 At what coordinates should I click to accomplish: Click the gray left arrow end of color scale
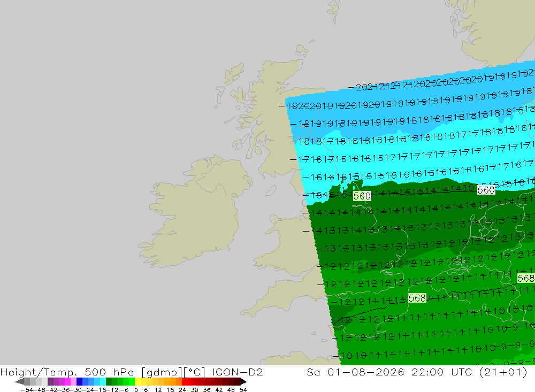[19, 381]
